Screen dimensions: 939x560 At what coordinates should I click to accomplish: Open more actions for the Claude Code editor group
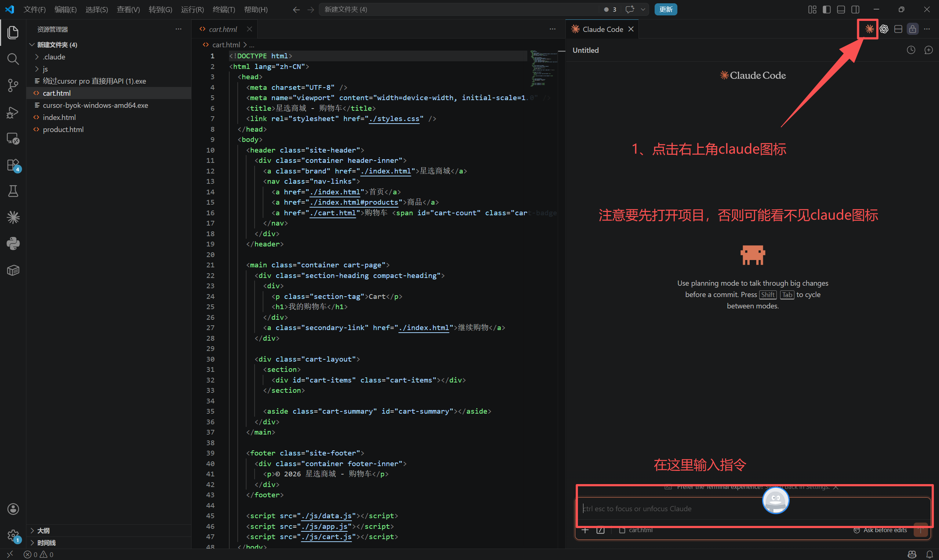point(927,29)
